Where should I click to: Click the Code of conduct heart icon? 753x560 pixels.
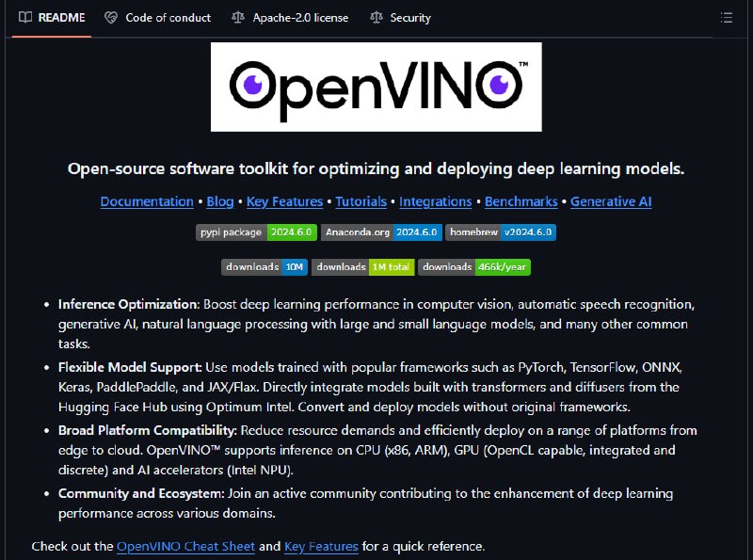click(111, 18)
